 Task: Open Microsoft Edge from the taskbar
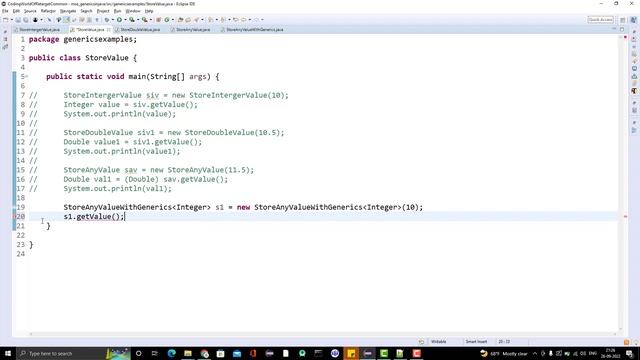tap(171, 353)
